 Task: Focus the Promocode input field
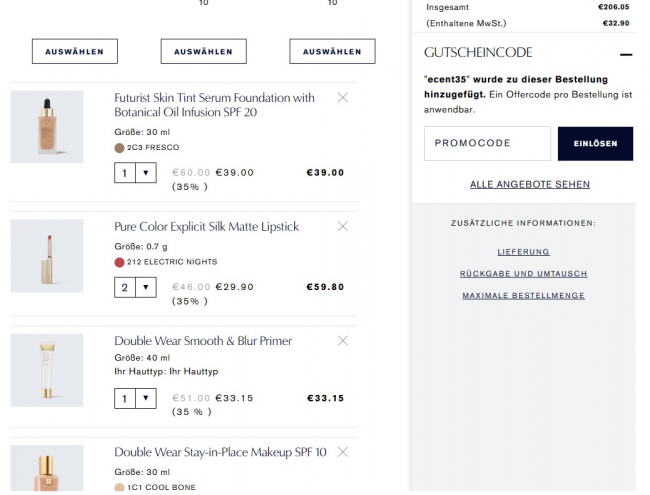pos(487,143)
